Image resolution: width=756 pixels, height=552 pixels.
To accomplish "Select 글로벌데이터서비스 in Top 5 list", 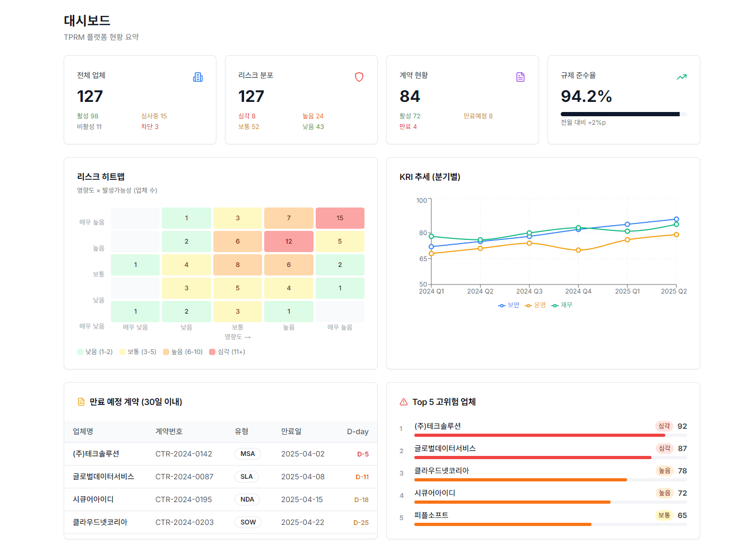I will pos(445,448).
